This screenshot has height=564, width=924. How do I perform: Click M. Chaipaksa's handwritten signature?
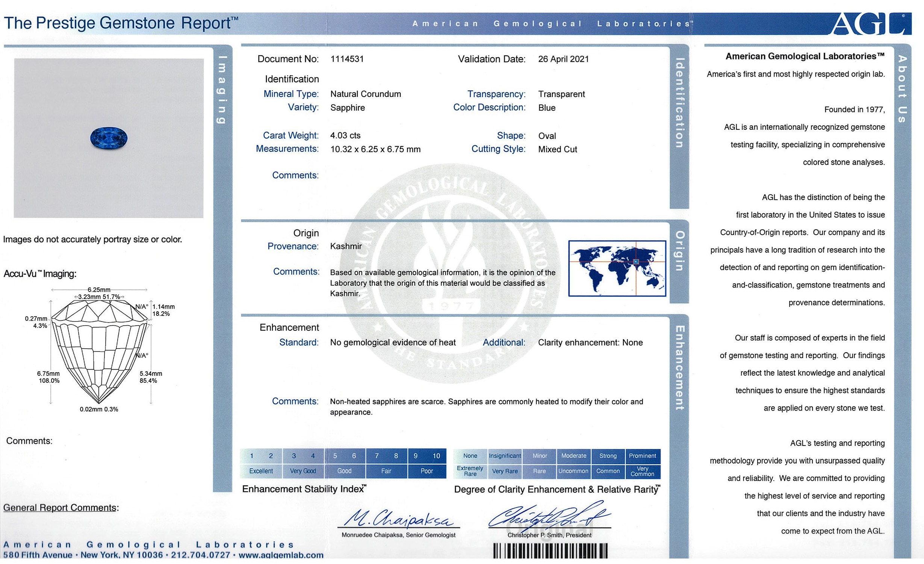pos(398,519)
